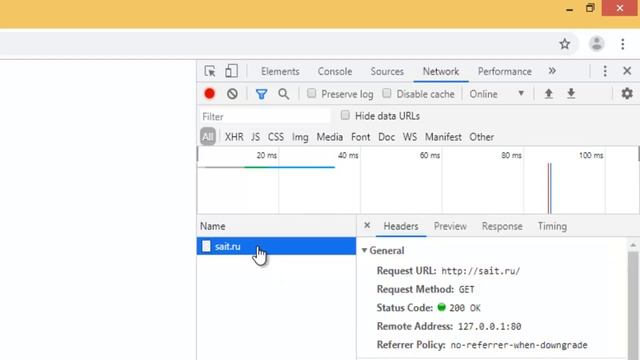The image size is (640, 360).
Task: Toggle the device toolbar icon
Action: (231, 71)
